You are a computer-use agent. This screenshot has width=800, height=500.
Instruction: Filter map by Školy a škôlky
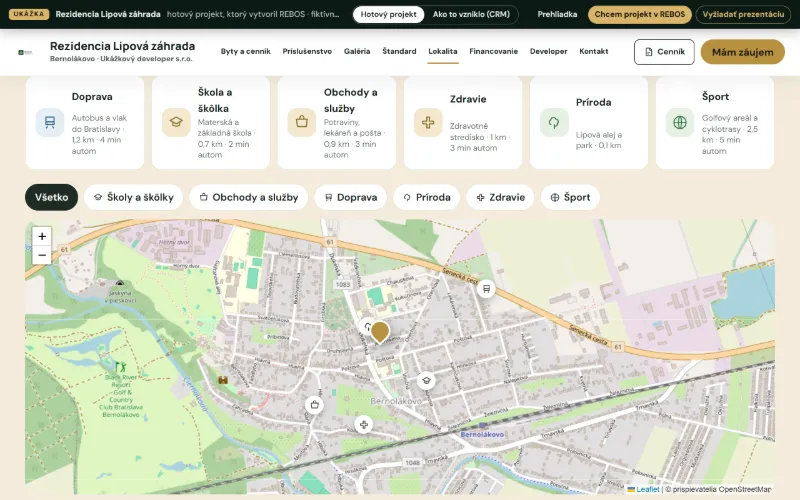(x=134, y=197)
